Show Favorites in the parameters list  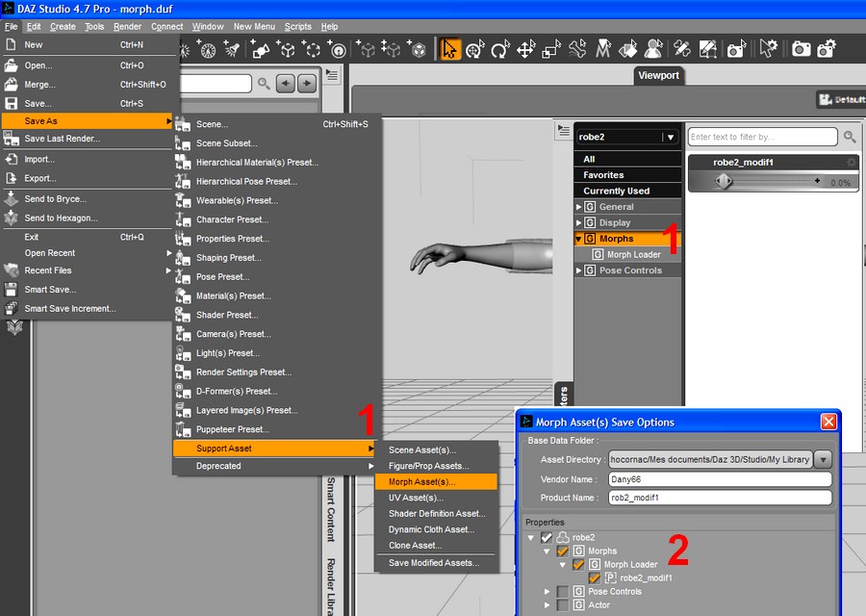(628, 175)
